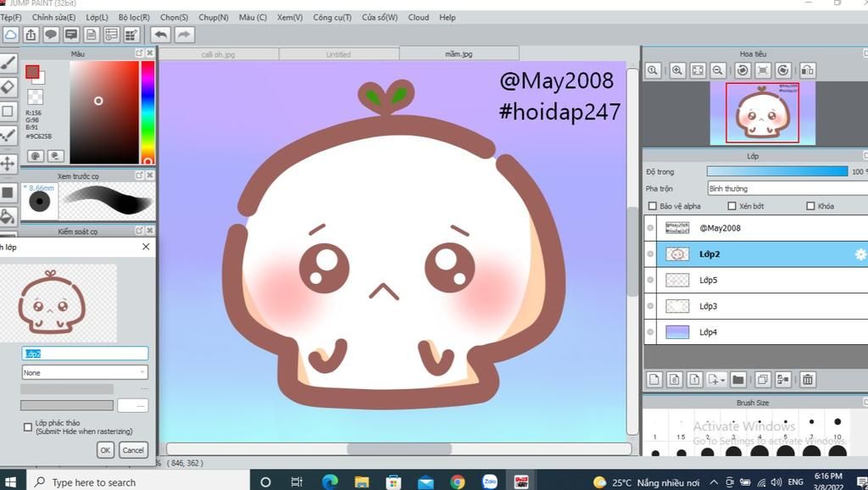Delete the layer with the trash icon
The width and height of the screenshot is (868, 490).
[x=808, y=379]
